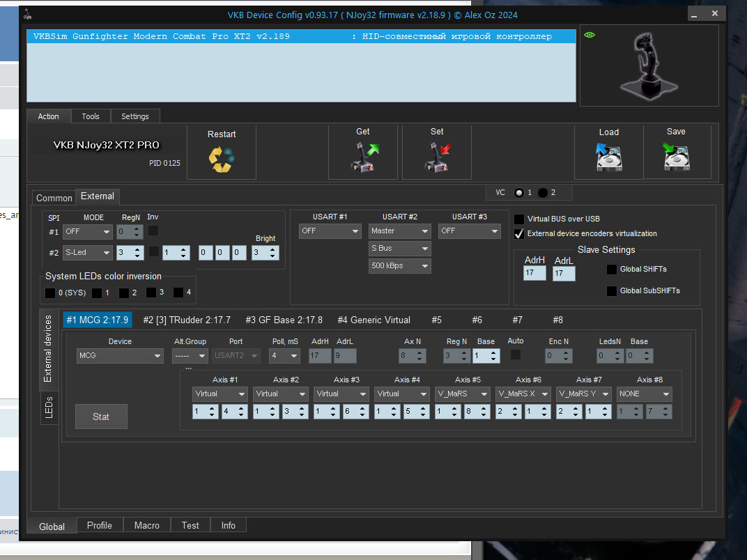Increase the Base stepper next to Reg N
747x560 pixels.
click(x=493, y=353)
